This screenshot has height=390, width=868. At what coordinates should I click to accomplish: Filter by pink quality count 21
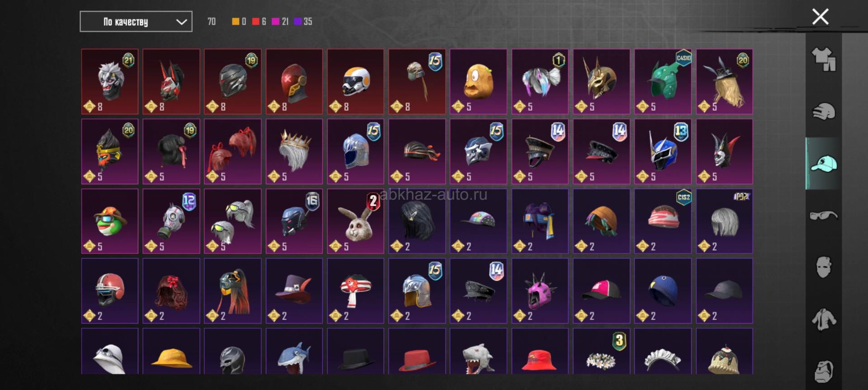point(280,21)
